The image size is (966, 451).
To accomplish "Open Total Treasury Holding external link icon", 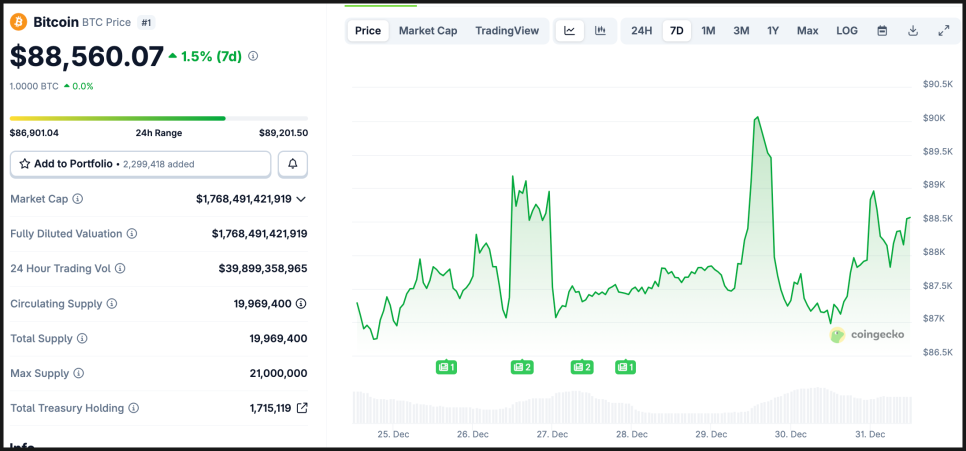I will [x=302, y=408].
